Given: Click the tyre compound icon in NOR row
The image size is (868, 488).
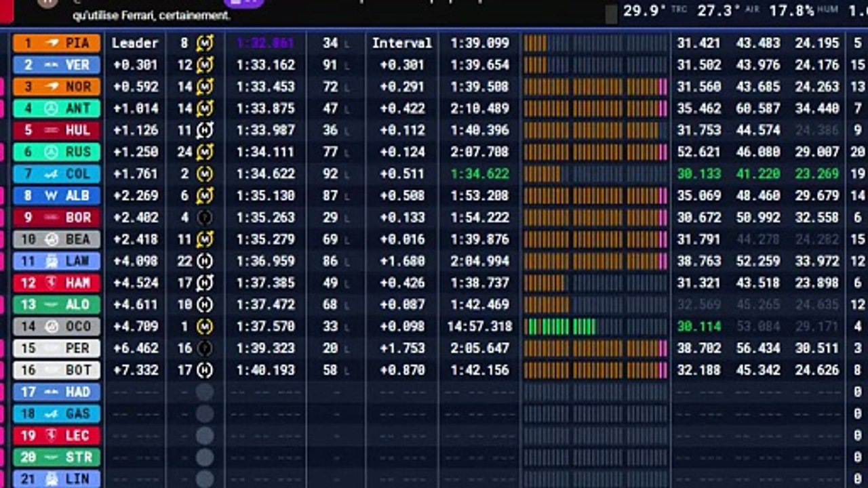Looking at the screenshot, I should [x=205, y=87].
